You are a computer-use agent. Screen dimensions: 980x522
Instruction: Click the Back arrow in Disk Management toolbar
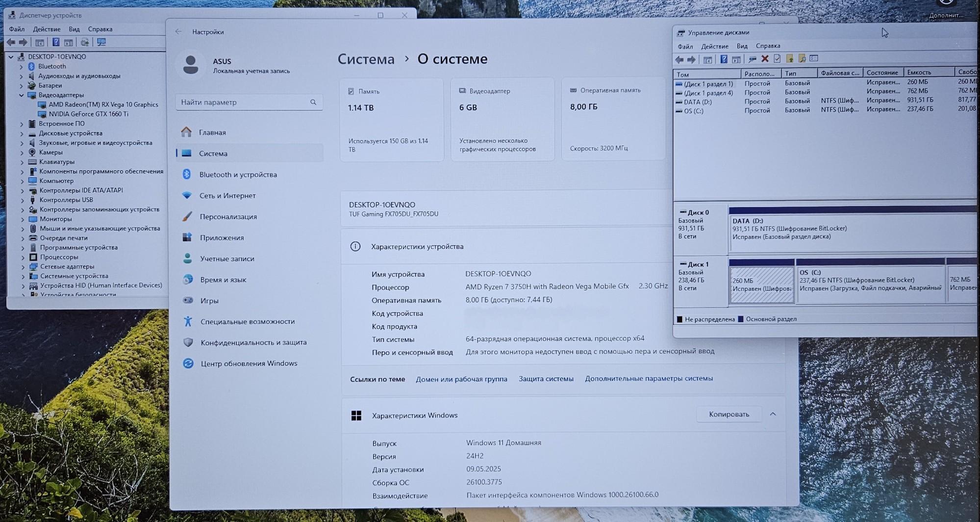click(679, 59)
